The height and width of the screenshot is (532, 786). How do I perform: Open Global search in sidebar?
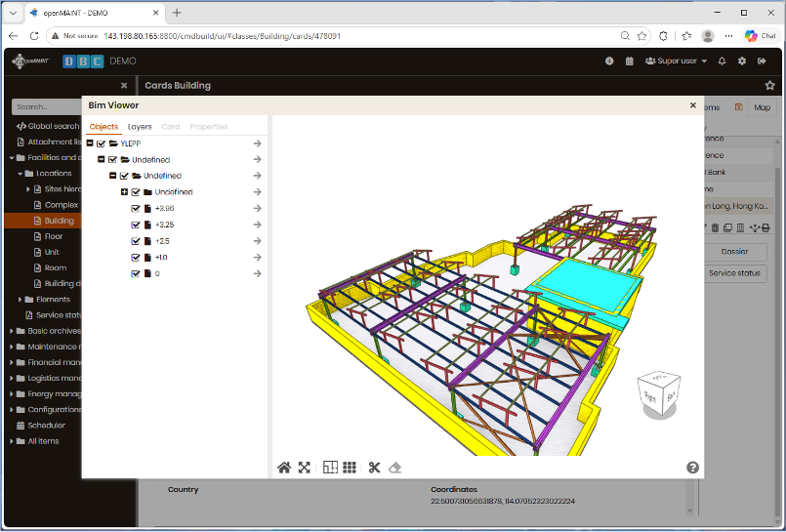coord(48,126)
